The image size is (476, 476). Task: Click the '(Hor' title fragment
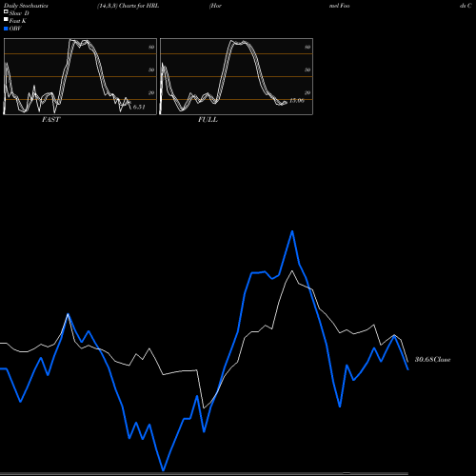(x=215, y=6)
